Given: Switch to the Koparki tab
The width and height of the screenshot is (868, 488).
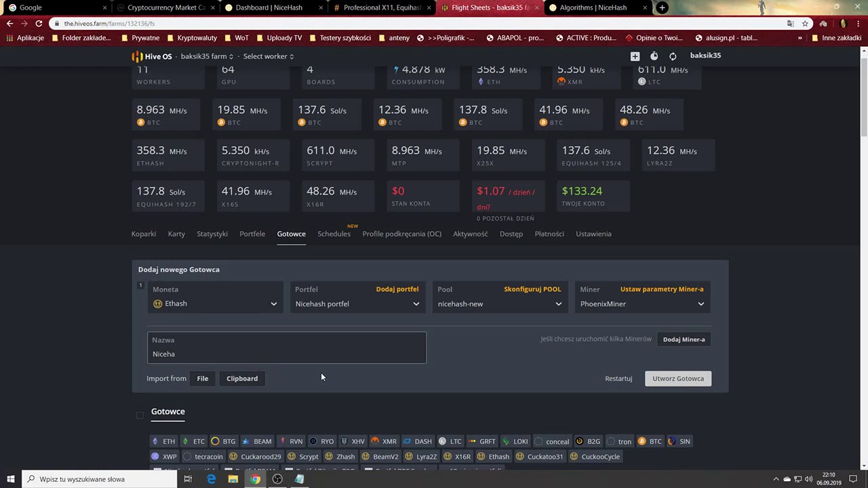Looking at the screenshot, I should pos(143,234).
